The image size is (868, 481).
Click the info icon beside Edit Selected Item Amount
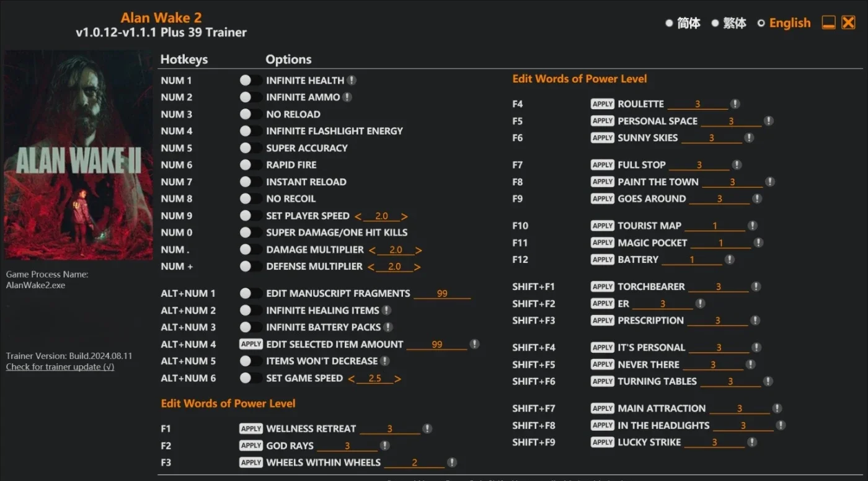pyautogui.click(x=474, y=343)
